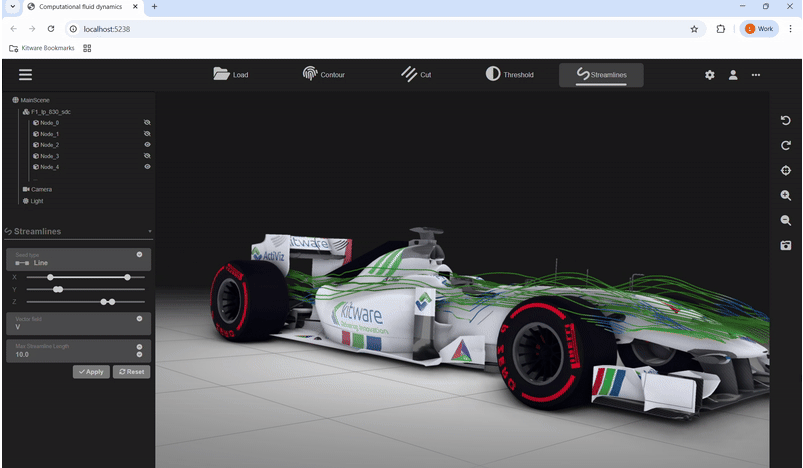This screenshot has height=468, width=803.
Task: View site information icon in address bar
Action: point(73,29)
